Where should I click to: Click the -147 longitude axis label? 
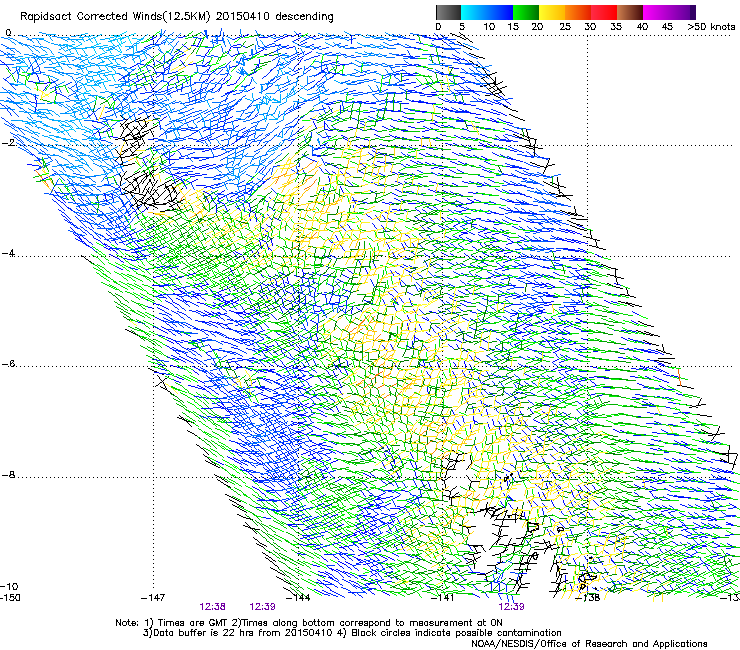(153, 597)
